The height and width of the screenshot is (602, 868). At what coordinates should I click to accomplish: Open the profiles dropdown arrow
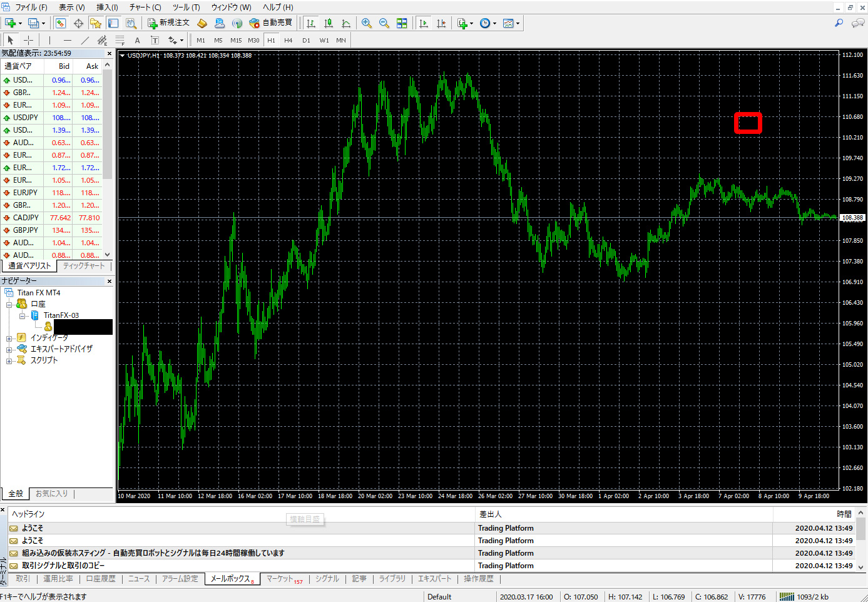pos(43,23)
